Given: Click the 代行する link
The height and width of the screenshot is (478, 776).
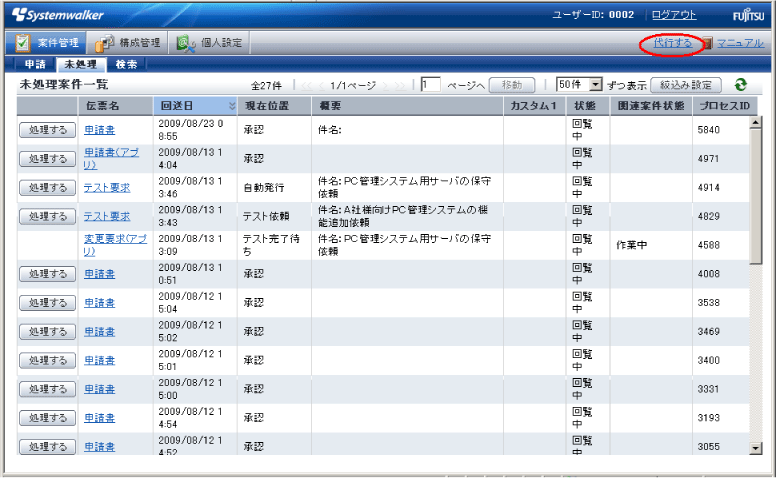Looking at the screenshot, I should click(672, 43).
